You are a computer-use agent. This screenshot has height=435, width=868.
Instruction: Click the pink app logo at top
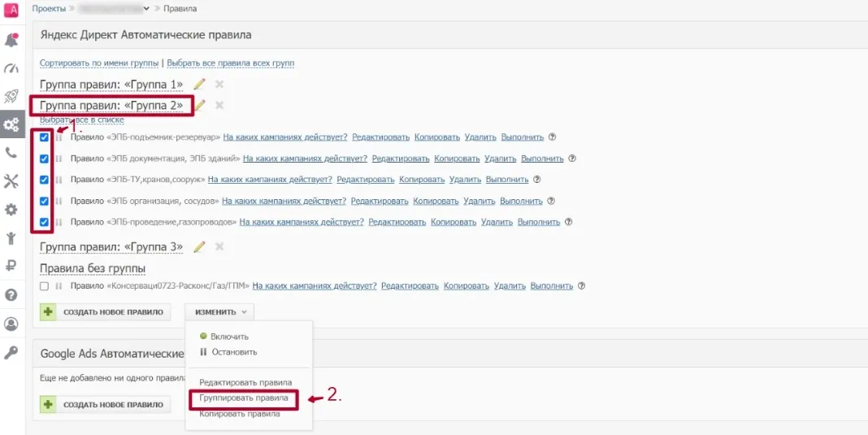pos(11,11)
